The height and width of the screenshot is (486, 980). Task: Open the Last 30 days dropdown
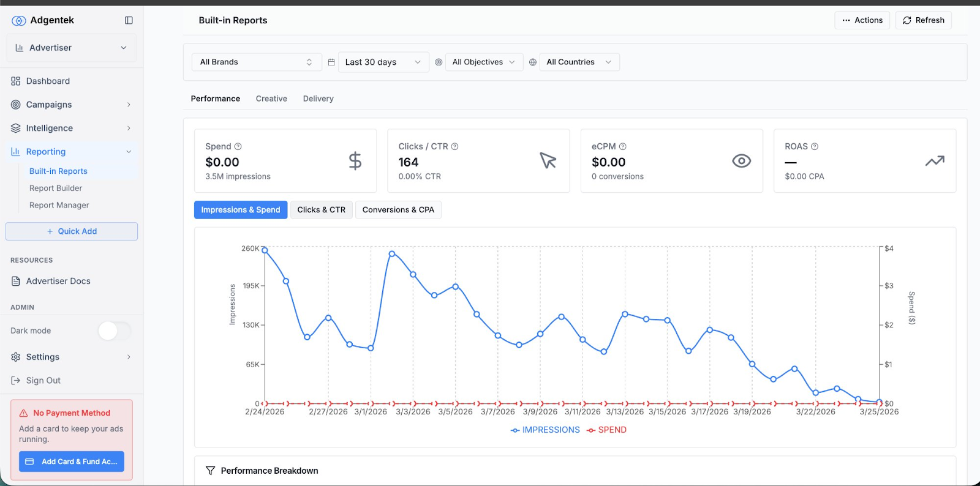tap(383, 62)
